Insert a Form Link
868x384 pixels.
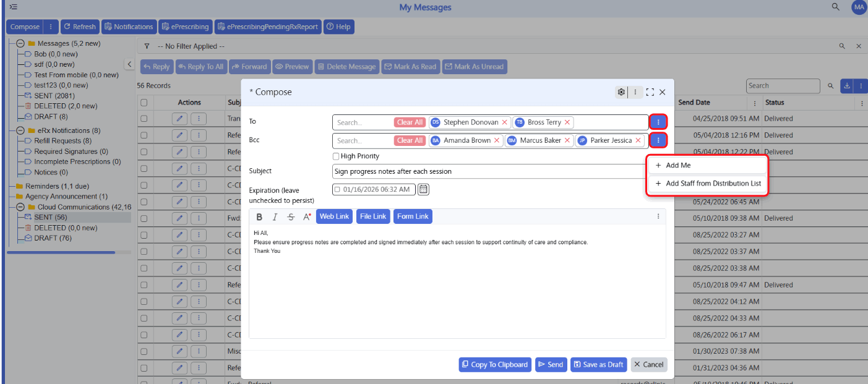coord(413,216)
